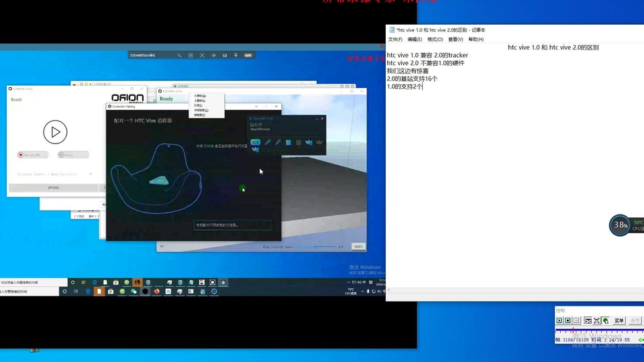
Task: Expand the tray chevron on lower inner taskbar
Action: [x=362, y=292]
